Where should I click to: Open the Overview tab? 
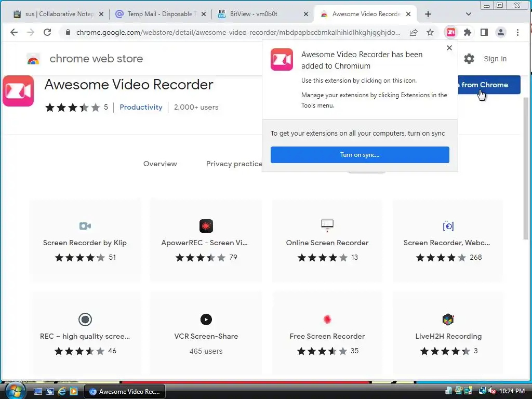[x=160, y=164]
